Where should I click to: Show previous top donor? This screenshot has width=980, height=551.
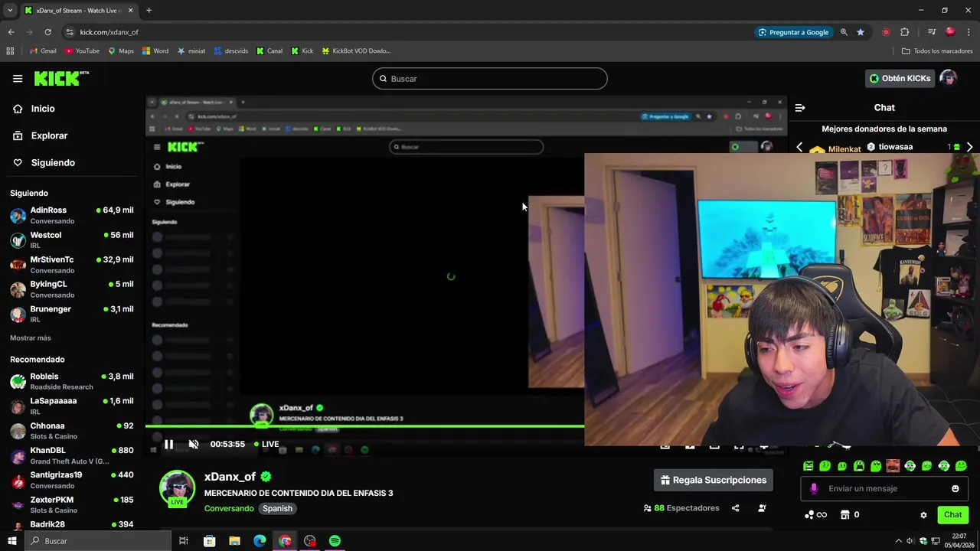click(x=799, y=147)
